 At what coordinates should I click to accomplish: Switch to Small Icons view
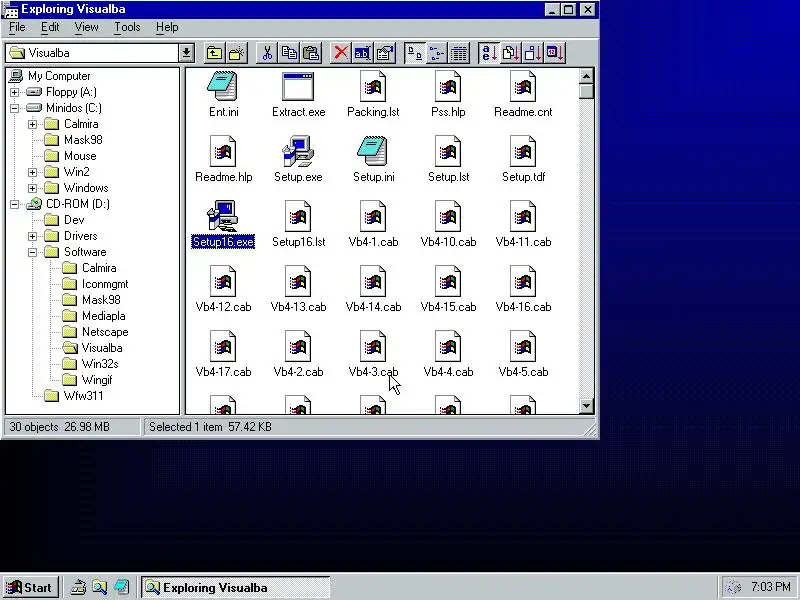point(437,53)
